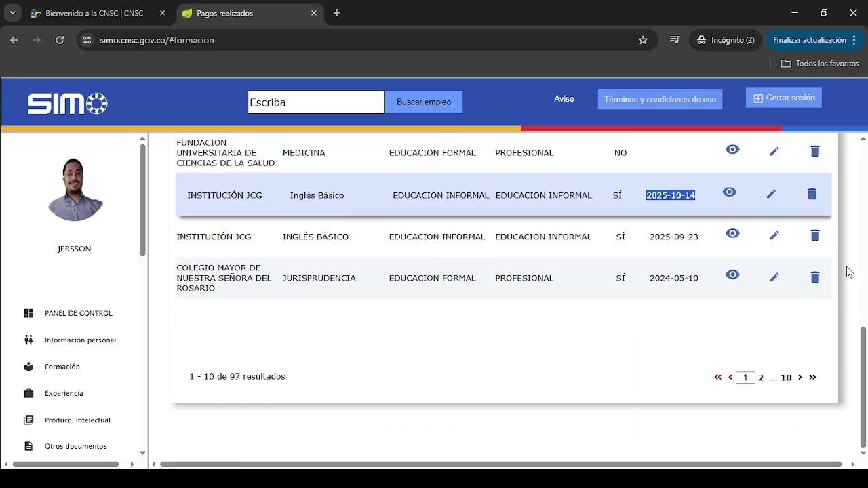
Task: Click the sidebar vertical scrollbar
Action: 142,200
